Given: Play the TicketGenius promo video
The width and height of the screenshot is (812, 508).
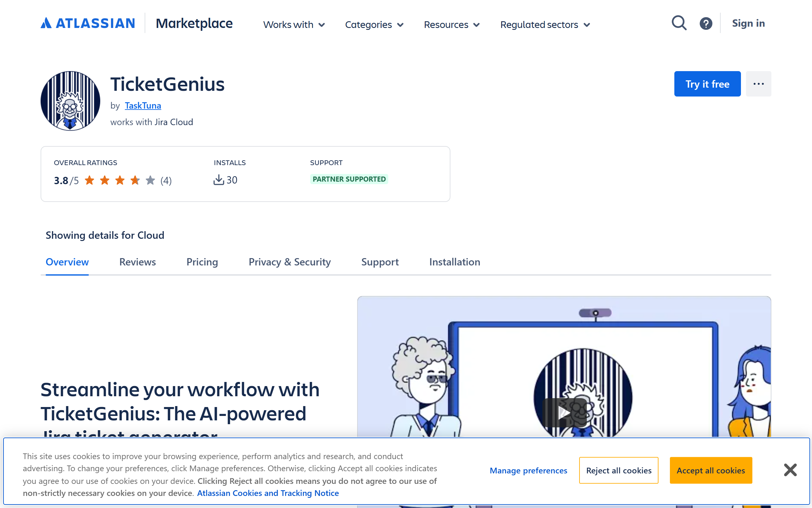Looking at the screenshot, I should pyautogui.click(x=564, y=412).
